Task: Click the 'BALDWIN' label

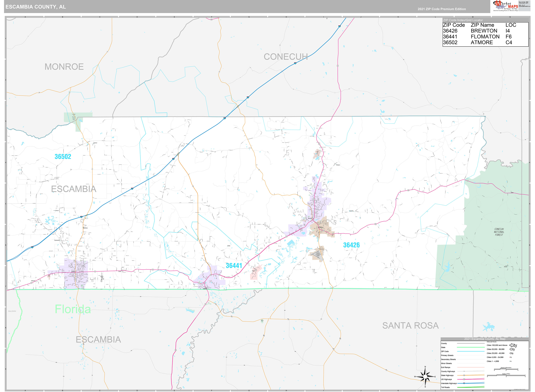Action: pos(12,311)
